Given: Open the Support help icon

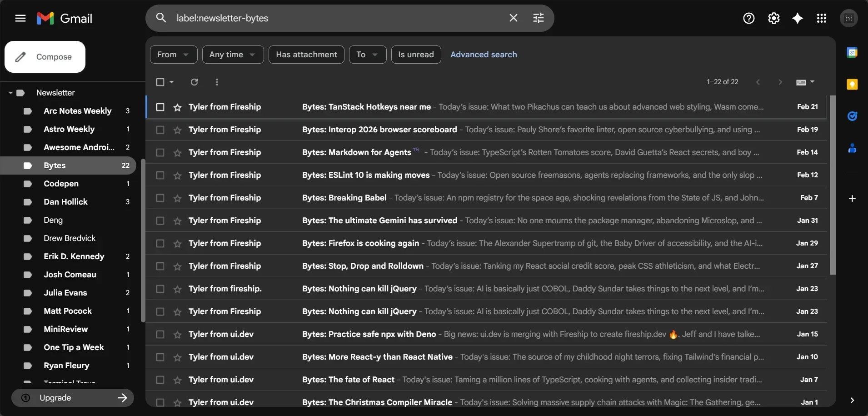Looking at the screenshot, I should (748, 18).
